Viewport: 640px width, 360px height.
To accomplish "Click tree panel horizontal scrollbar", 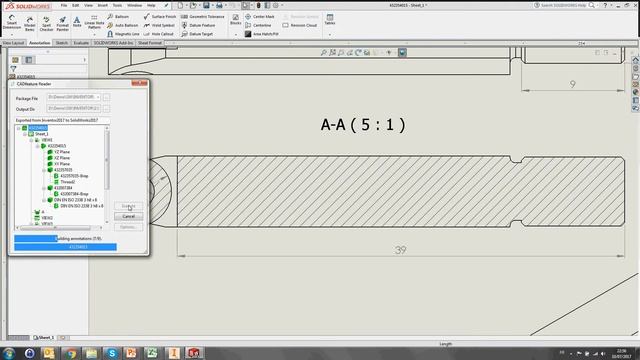I will click(59, 228).
